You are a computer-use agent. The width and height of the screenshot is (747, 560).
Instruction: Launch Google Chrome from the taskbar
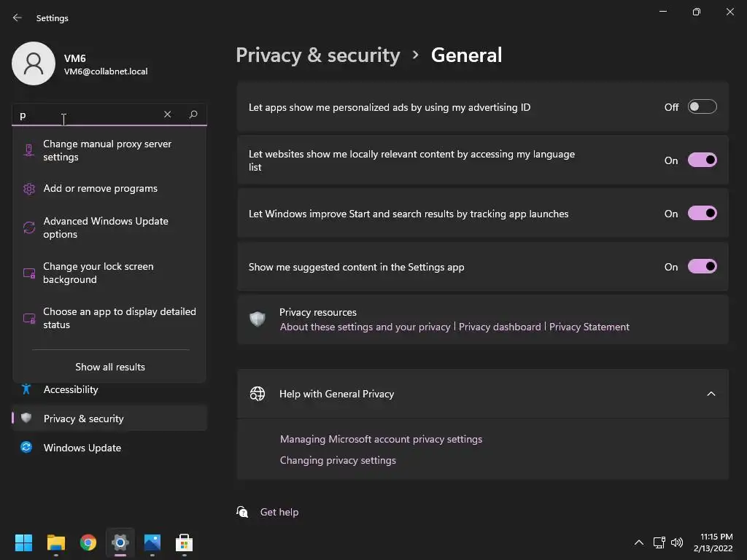click(x=88, y=542)
